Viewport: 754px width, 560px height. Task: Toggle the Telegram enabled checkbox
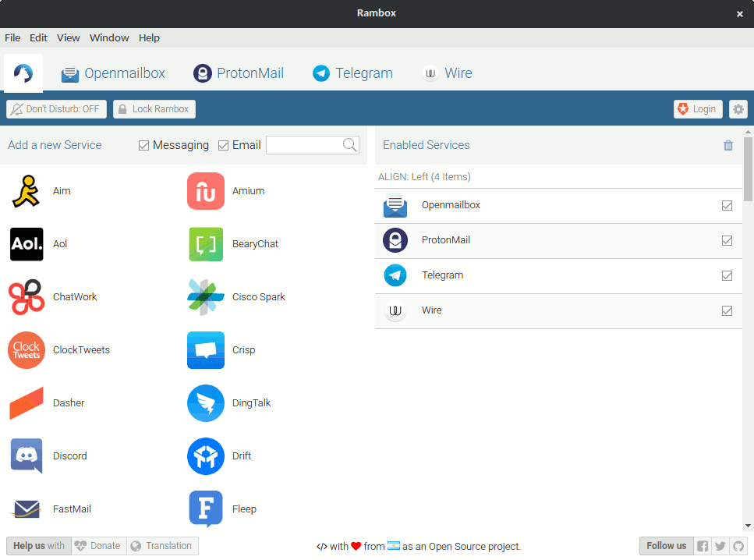coord(727,275)
